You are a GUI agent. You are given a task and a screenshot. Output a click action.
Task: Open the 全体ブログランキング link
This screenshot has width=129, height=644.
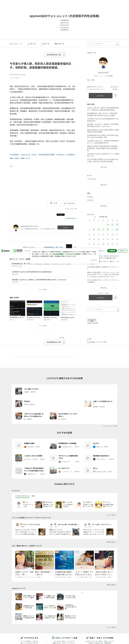click(95, 87)
